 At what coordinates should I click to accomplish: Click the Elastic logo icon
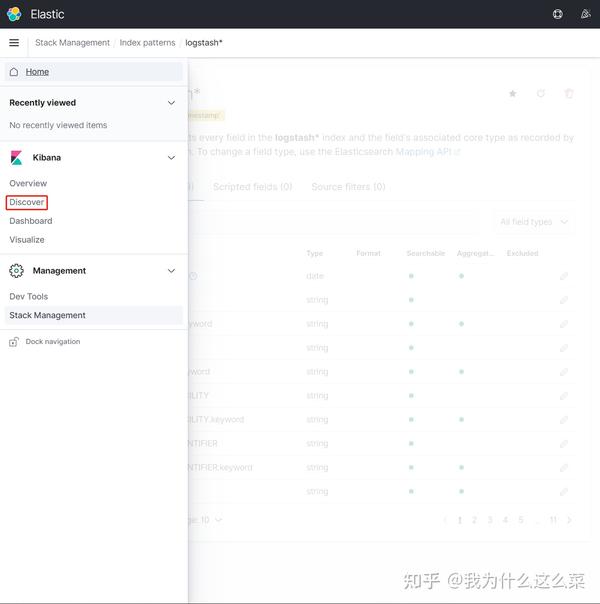pyautogui.click(x=14, y=14)
